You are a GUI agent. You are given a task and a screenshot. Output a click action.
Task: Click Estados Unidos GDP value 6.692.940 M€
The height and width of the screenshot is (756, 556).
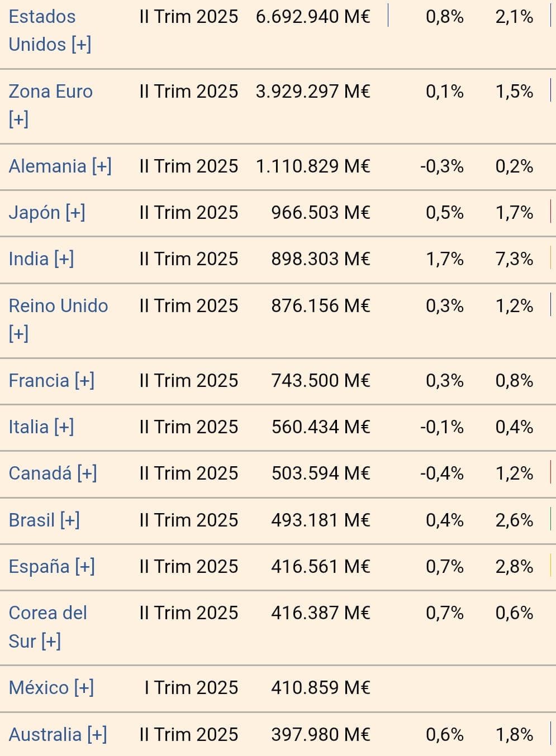(313, 17)
